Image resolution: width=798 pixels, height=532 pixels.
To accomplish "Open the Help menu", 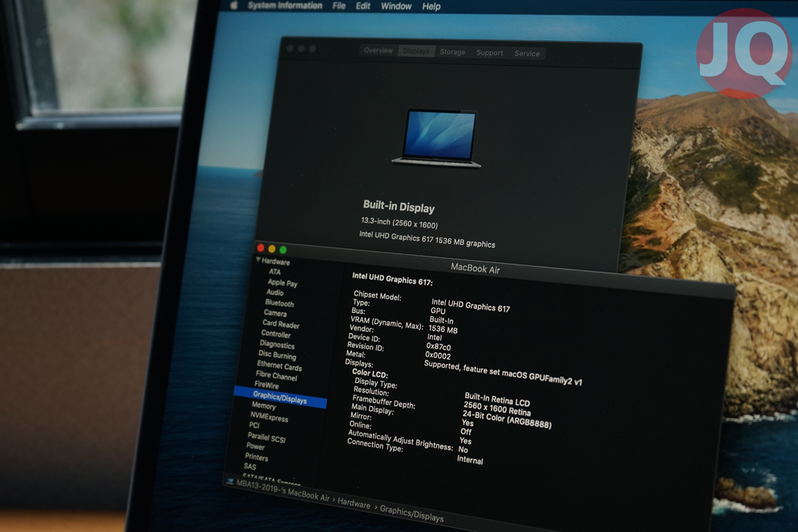I will 432,7.
